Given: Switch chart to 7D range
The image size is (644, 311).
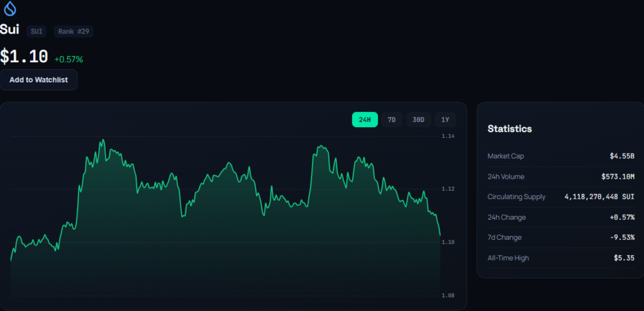Looking at the screenshot, I should point(391,120).
